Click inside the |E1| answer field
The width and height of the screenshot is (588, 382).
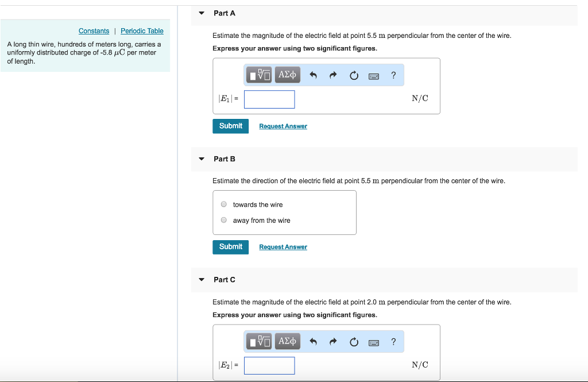pos(269,99)
